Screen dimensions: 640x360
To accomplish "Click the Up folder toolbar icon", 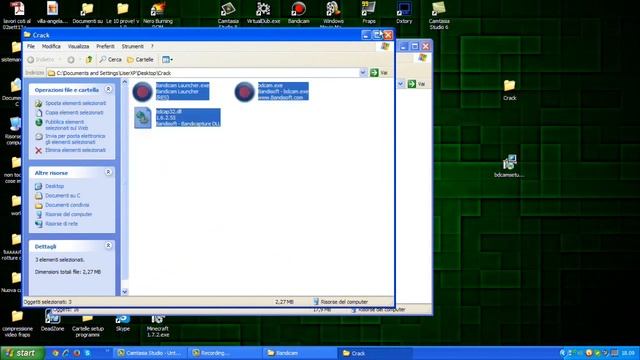I will 89,60.
